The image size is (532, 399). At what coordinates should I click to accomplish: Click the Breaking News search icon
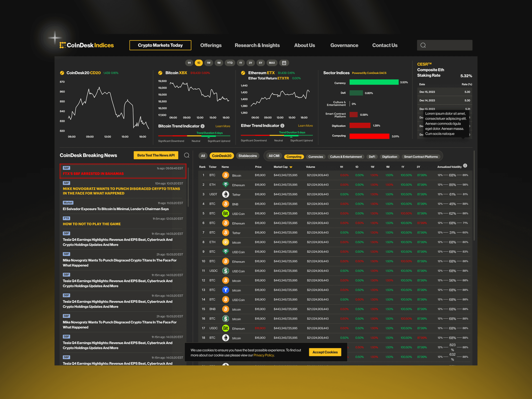point(187,155)
